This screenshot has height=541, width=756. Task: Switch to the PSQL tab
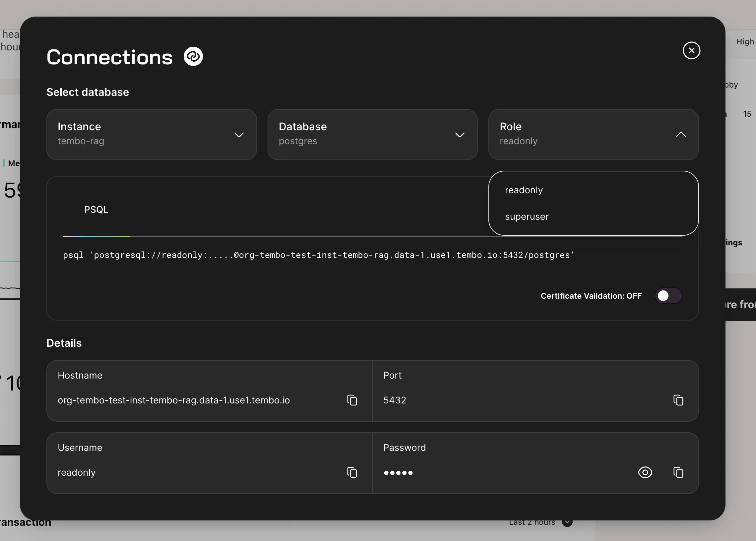96,210
